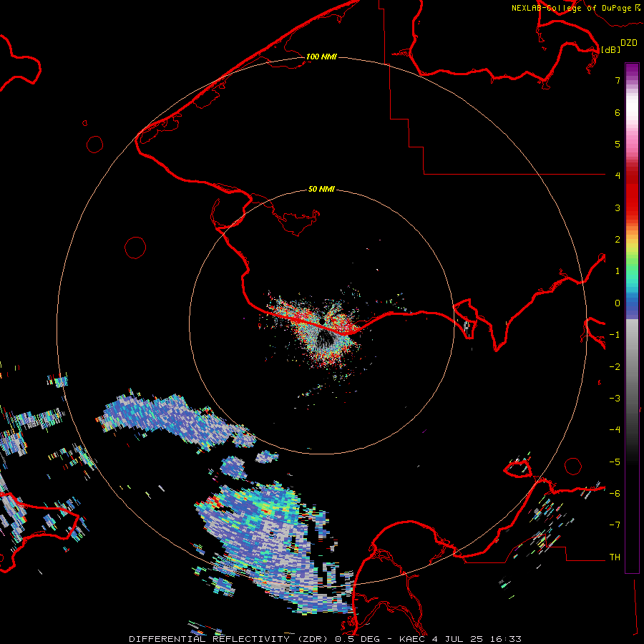Click the '100 NMI' range ring label
The height and width of the screenshot is (644, 644).
(321, 57)
